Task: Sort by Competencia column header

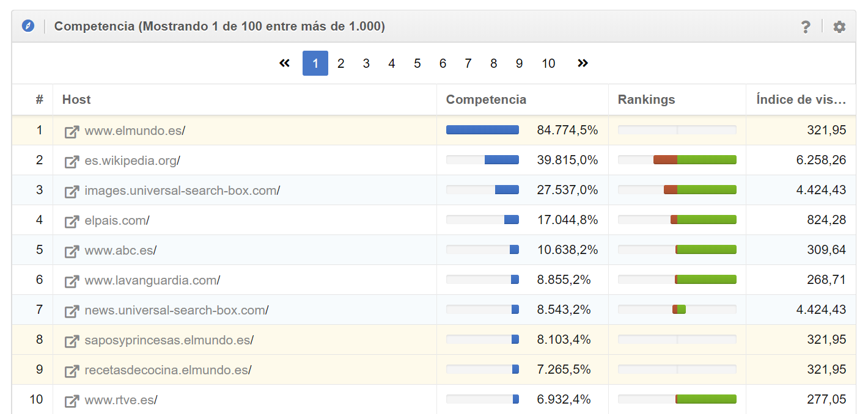Action: [486, 100]
